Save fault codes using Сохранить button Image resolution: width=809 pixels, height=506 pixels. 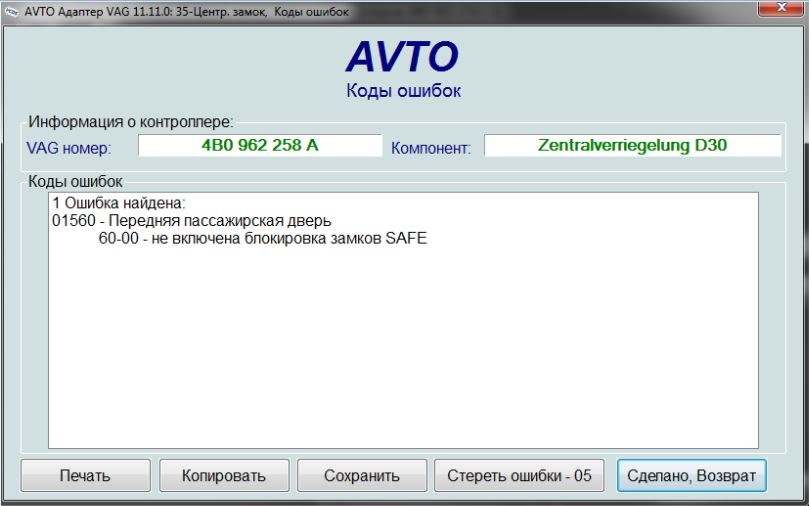(362, 475)
